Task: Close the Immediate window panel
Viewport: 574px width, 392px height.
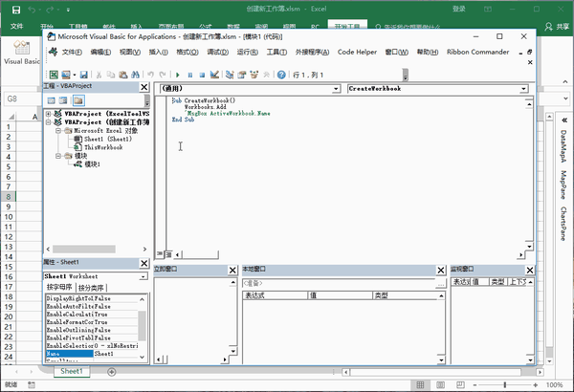Action: pos(234,271)
